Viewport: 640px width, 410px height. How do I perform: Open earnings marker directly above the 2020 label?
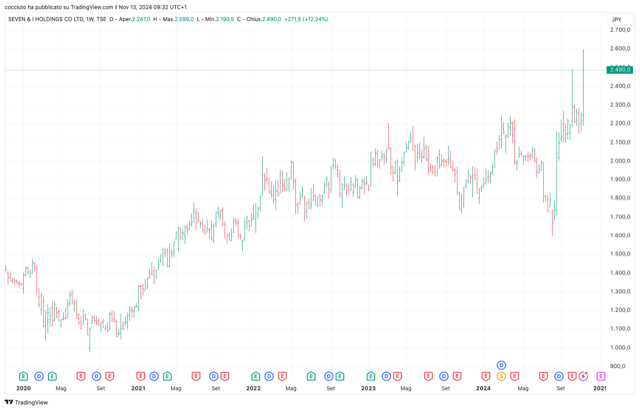23,376
